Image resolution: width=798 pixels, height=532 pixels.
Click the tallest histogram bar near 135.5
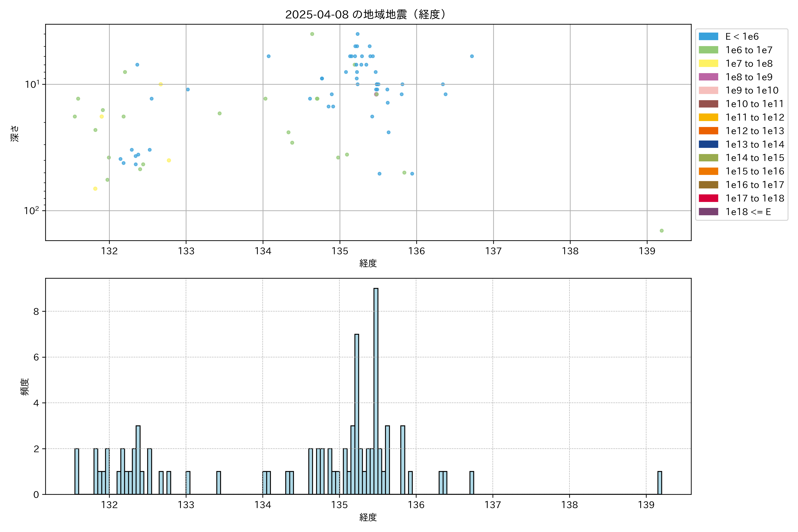pyautogui.click(x=376, y=390)
